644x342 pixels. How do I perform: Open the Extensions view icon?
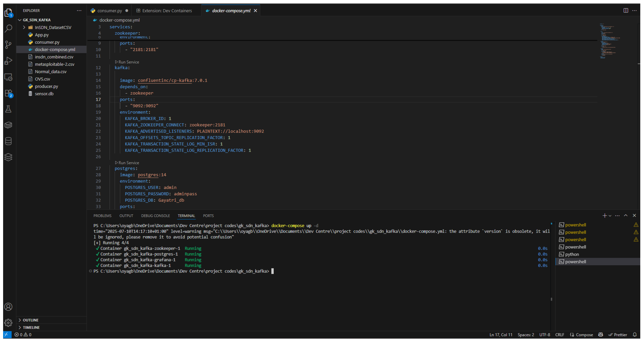(9, 93)
